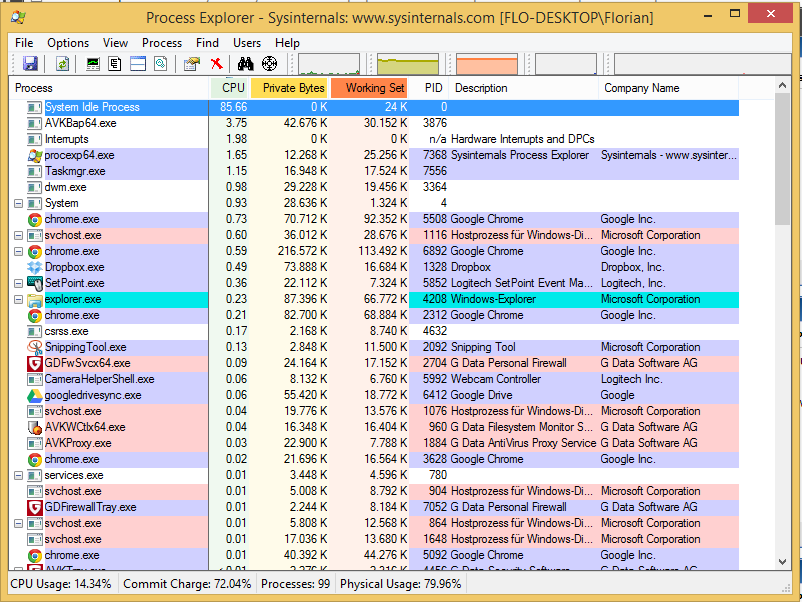Click the GDFirewallTray.exe shield icon

[35, 507]
